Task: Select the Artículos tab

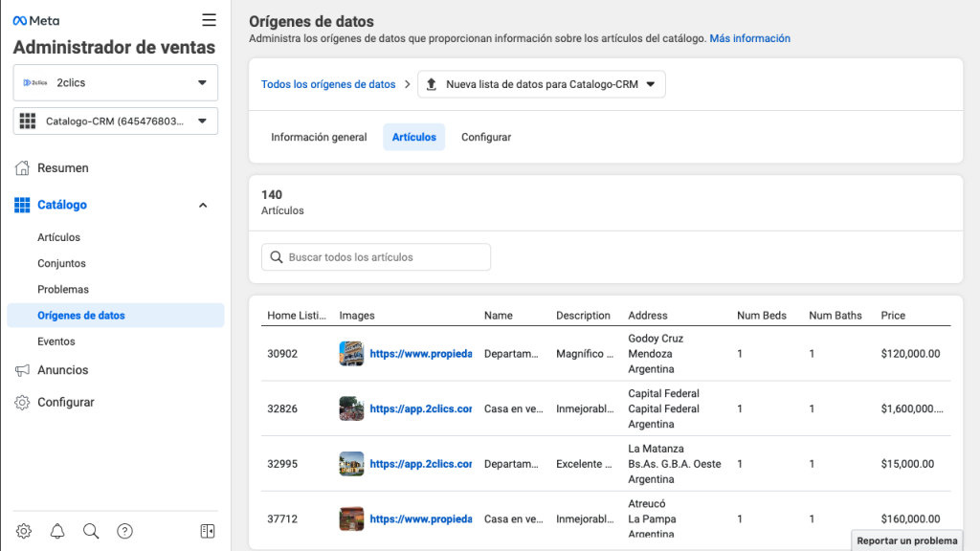Action: [x=413, y=137]
